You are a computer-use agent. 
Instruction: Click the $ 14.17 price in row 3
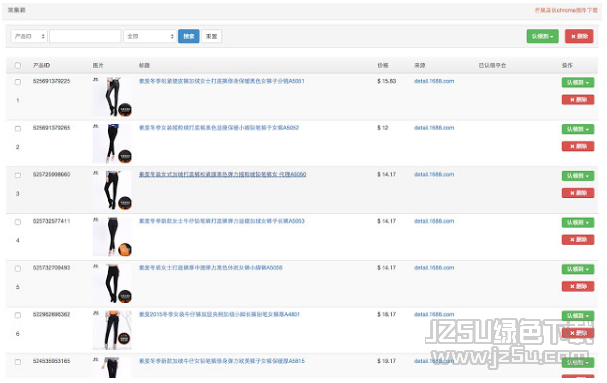click(387, 175)
